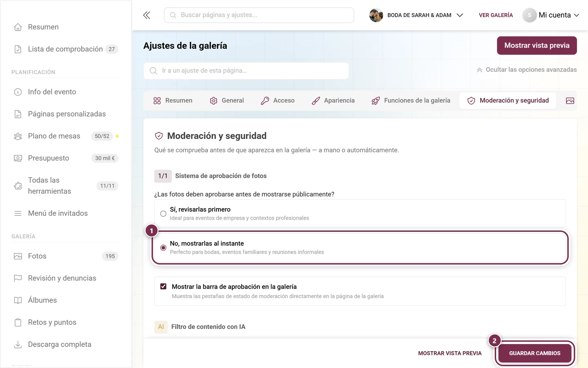Click the Revisión y denuncias flag icon
This screenshot has height=368, width=588.
coord(18,278)
